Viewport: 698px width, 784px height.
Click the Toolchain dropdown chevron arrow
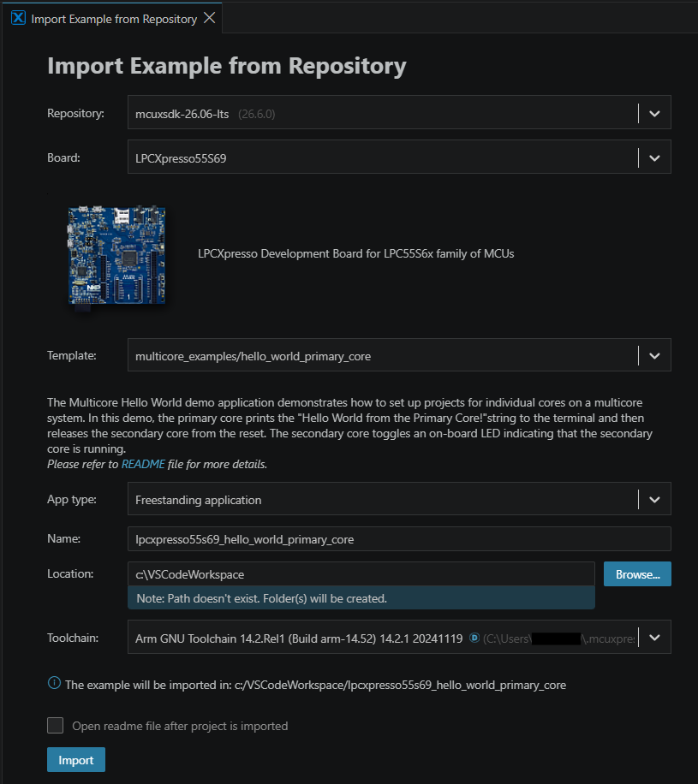[654, 638]
